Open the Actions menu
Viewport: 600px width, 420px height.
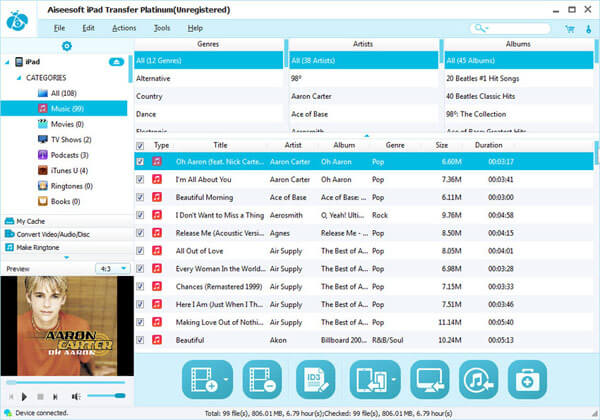point(124,28)
